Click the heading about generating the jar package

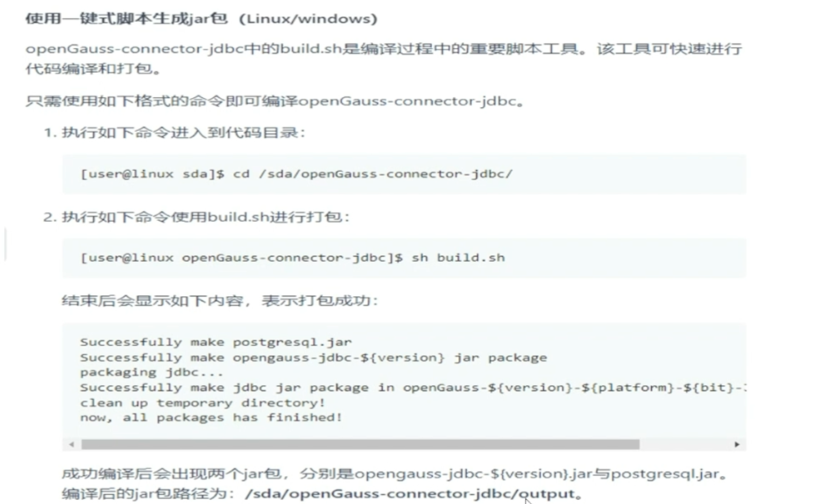(x=201, y=19)
